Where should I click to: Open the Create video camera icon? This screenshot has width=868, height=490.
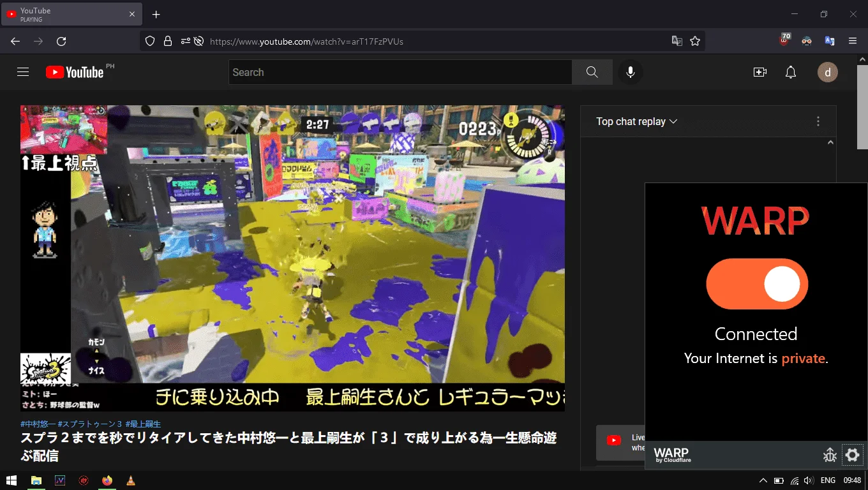click(759, 72)
